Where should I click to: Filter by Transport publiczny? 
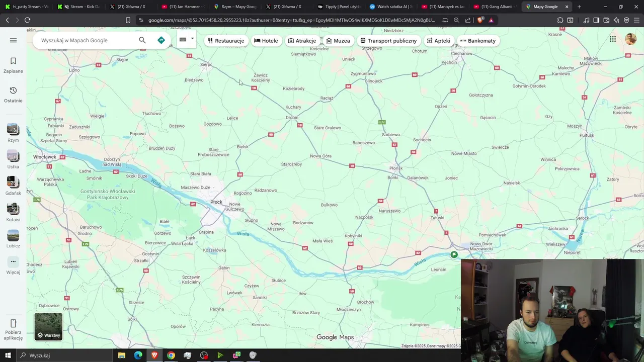[x=388, y=41]
